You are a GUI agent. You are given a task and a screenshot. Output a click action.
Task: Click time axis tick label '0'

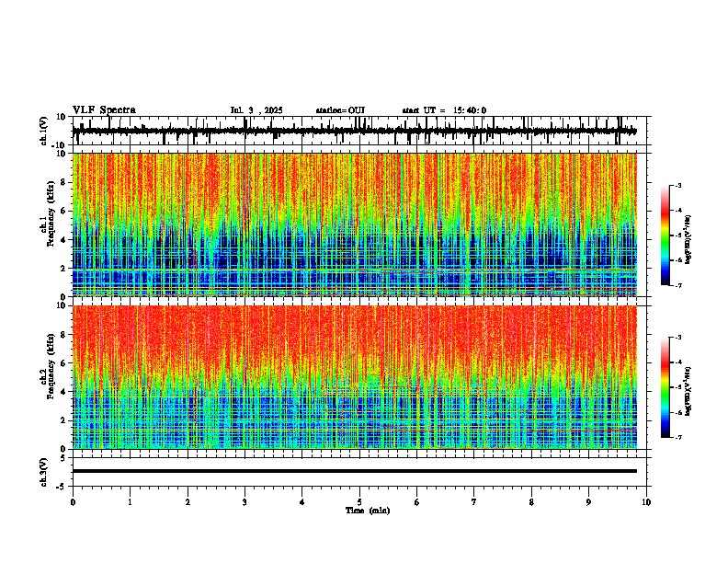point(73,502)
